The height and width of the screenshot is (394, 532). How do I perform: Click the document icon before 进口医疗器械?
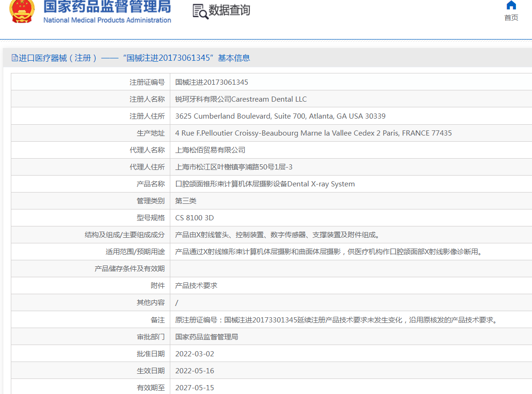tap(15, 58)
